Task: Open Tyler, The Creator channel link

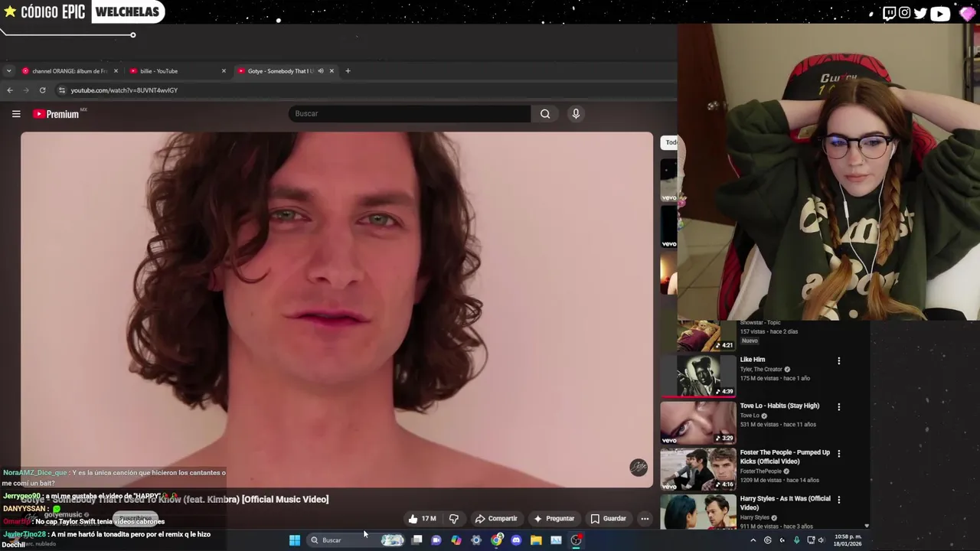Action: coord(761,370)
